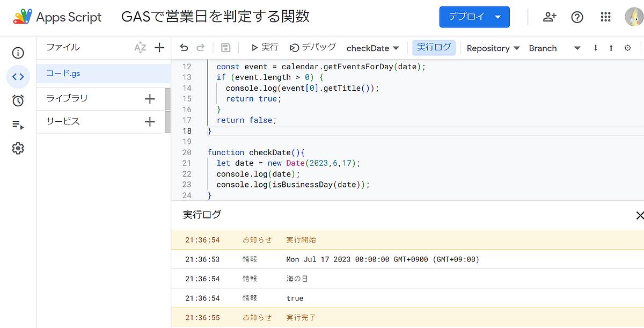Add a new file to the project
The width and height of the screenshot is (644, 328).
159,47
